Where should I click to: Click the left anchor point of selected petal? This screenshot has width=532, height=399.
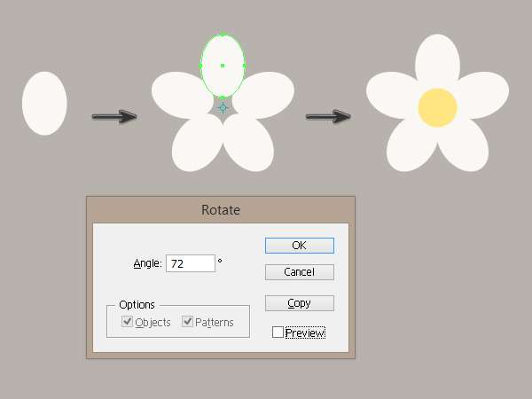[200, 66]
